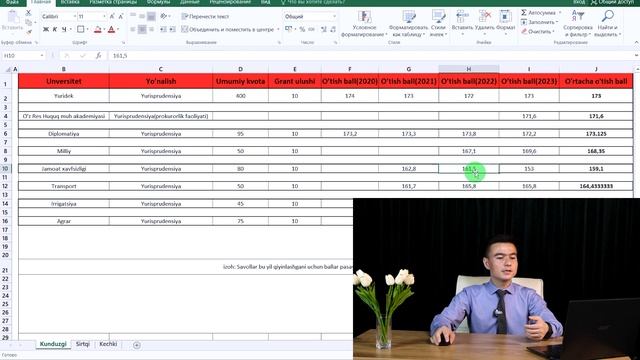This screenshot has height=360, width=640.
Task: Toggle bottom vertical alignment
Action: (x=151, y=16)
